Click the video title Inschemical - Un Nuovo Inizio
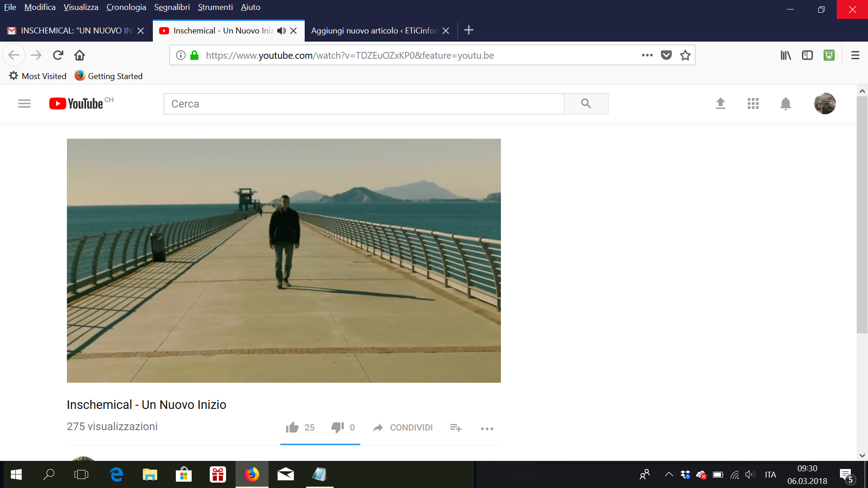Screen dimensions: 868x488 point(146,404)
